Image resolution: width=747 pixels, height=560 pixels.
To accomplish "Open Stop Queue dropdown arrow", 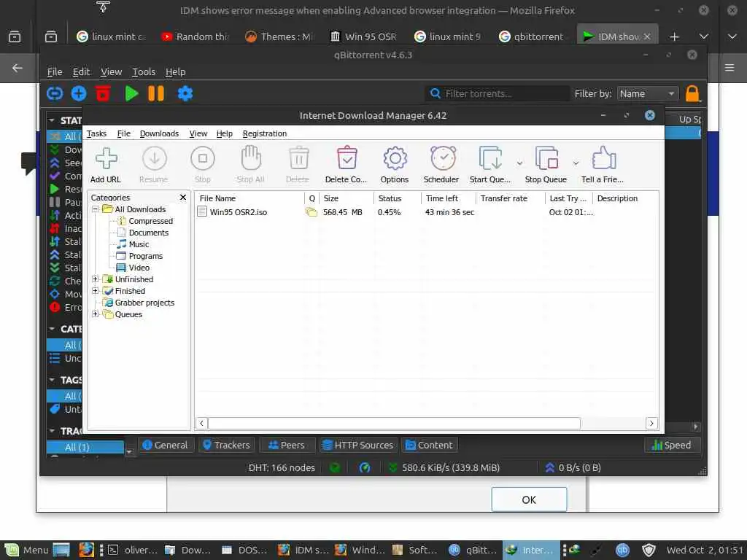I will coord(576,163).
